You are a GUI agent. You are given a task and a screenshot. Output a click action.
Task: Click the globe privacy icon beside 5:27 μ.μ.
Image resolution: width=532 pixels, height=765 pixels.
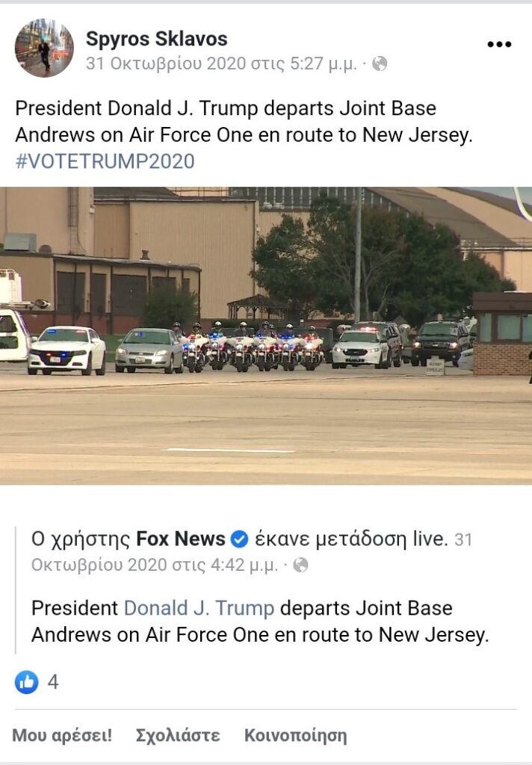pos(380,64)
